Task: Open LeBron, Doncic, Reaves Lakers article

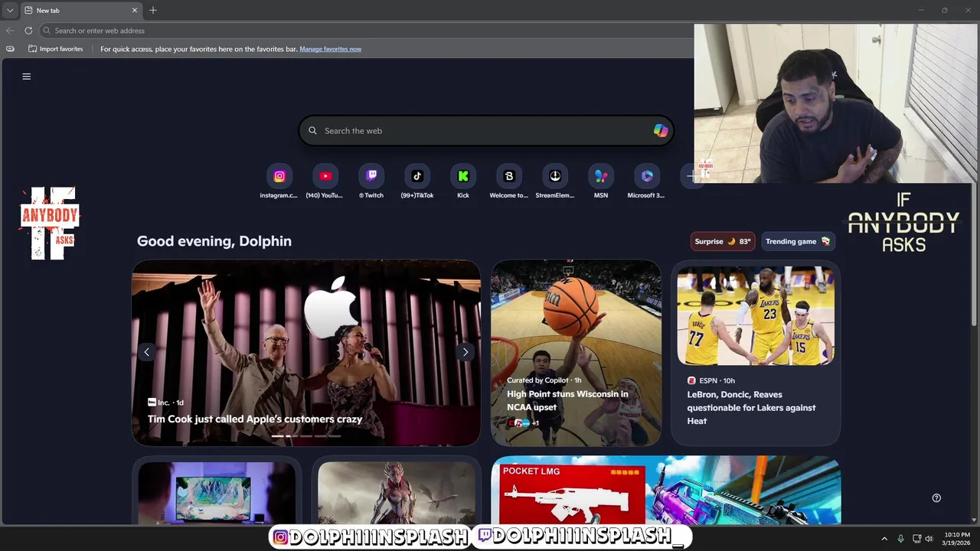Action: tap(751, 408)
